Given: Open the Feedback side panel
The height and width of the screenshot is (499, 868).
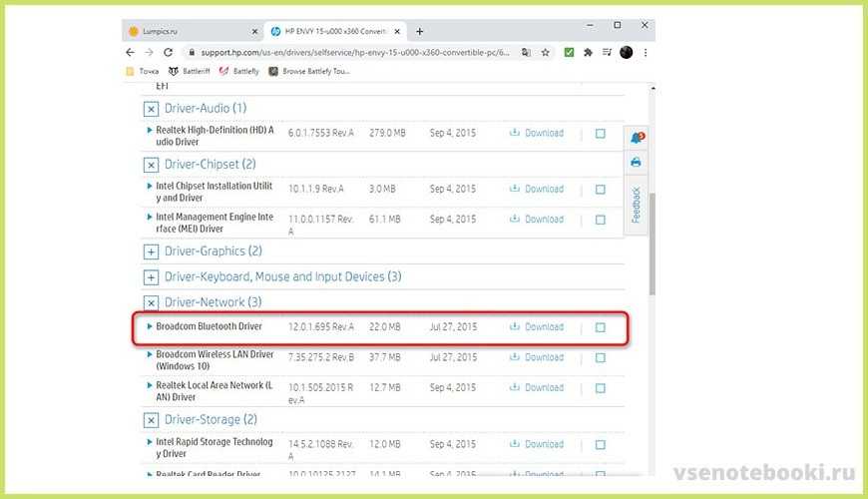Looking at the screenshot, I should [x=636, y=204].
